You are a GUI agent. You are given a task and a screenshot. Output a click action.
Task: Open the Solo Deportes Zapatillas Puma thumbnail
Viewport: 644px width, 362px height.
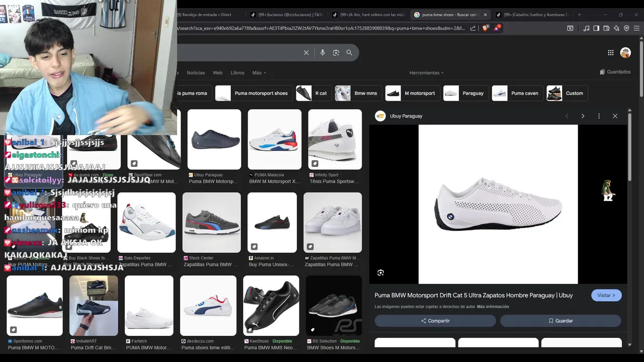146,222
